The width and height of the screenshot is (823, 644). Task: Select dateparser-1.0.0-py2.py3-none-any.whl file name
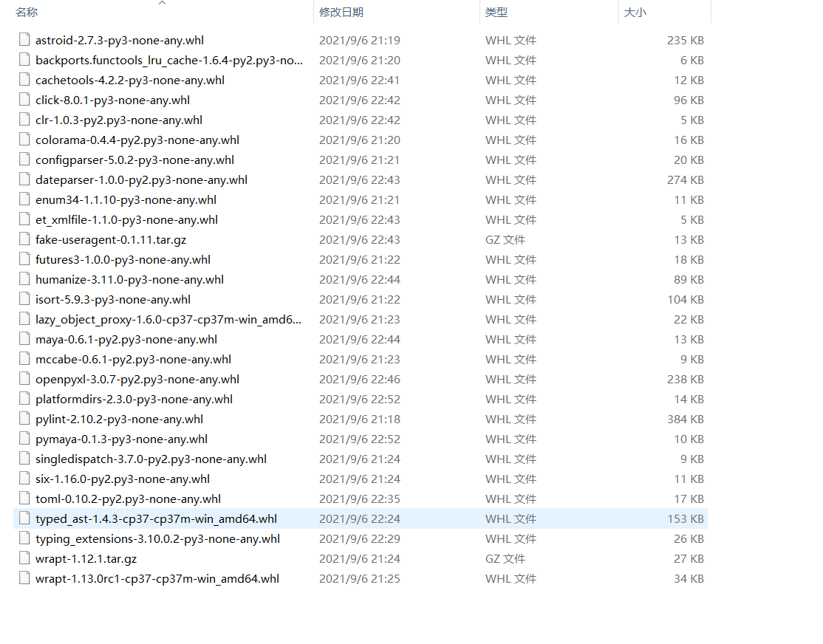tap(141, 180)
